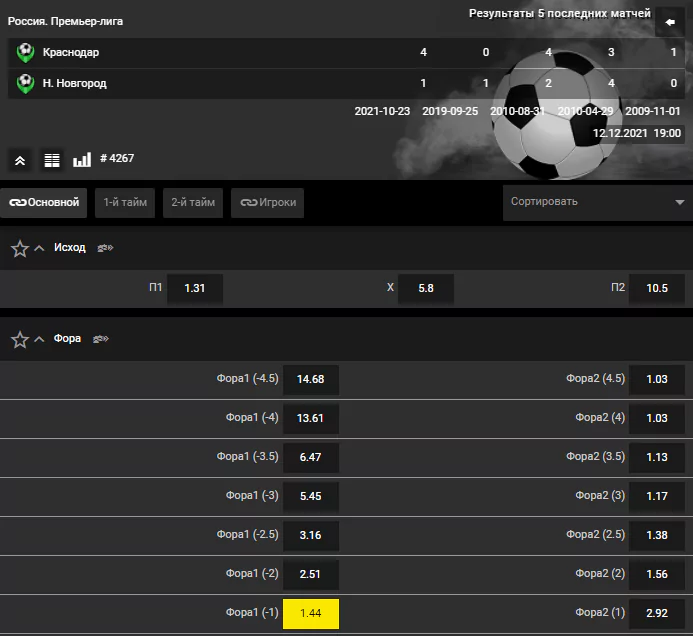
Task: Click the back arrow icon near results header
Action: (x=670, y=22)
